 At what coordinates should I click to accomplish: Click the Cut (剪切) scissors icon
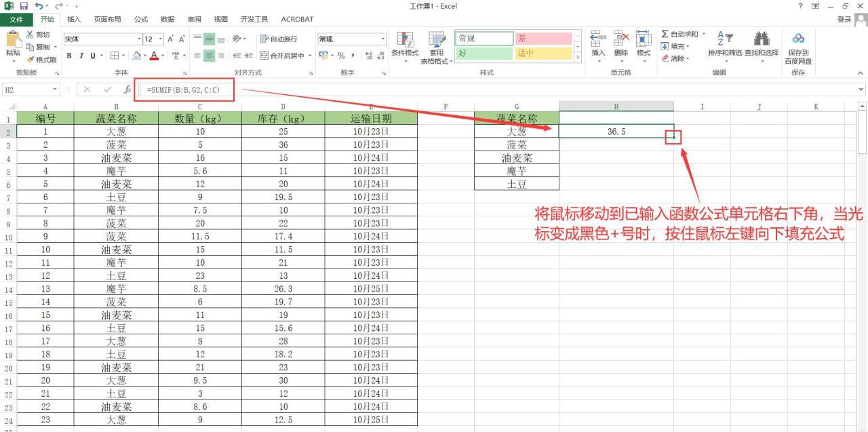[x=31, y=35]
